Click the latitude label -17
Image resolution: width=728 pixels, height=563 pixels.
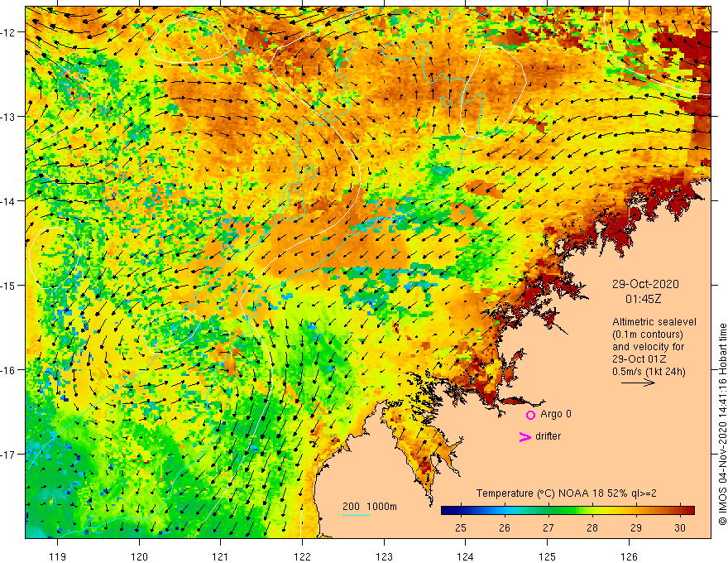click(10, 455)
